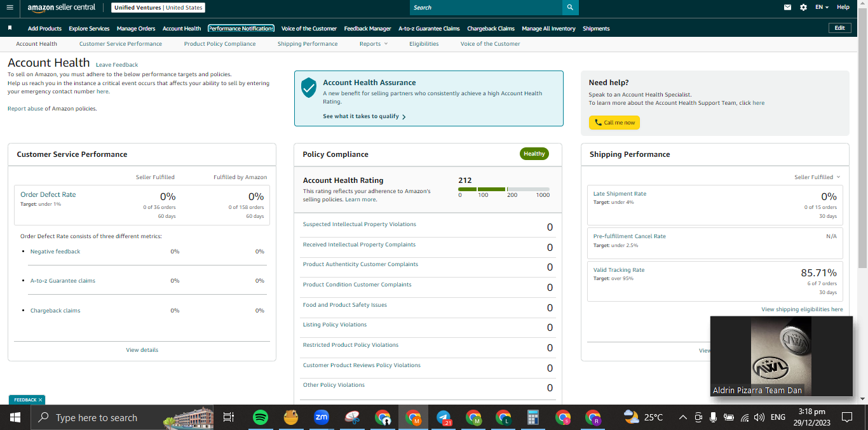Open the Windows Start menu

tap(15, 417)
